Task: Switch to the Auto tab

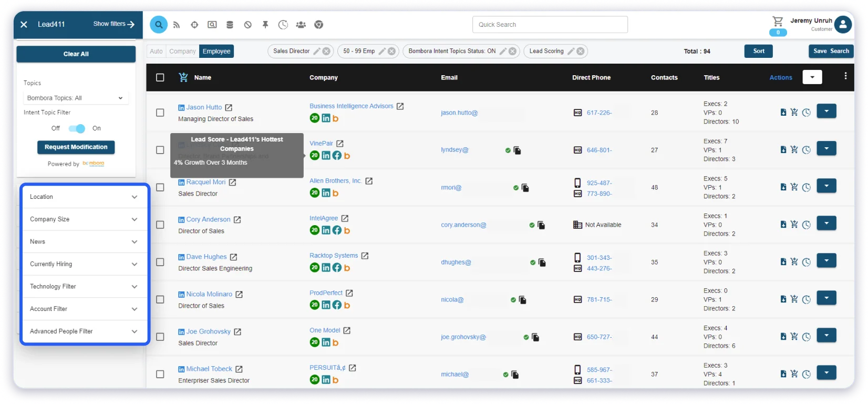Action: point(156,51)
